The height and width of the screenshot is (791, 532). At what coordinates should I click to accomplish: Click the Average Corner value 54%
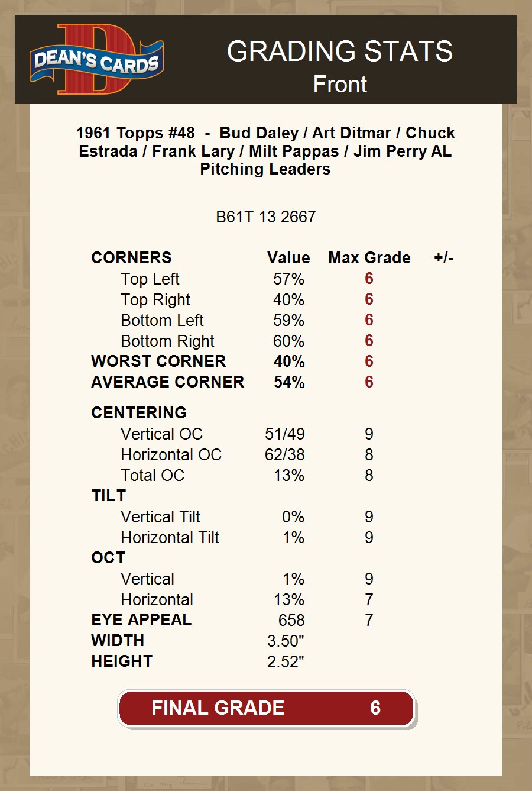289,382
